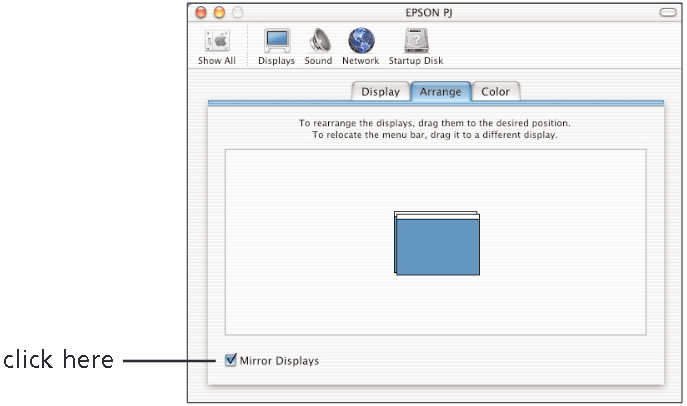Switch to the Display tab
The image size is (687, 406).
pos(380,92)
